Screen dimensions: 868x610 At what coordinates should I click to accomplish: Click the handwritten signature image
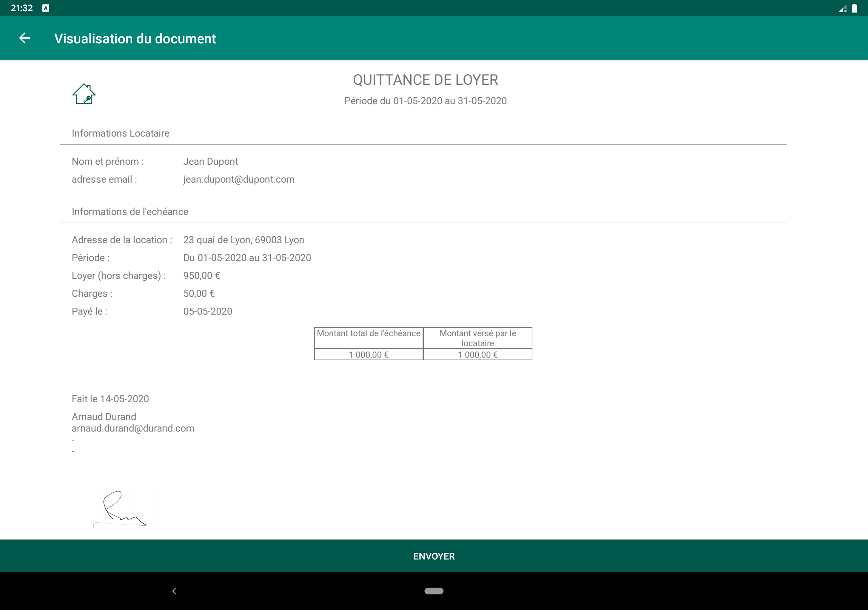[x=120, y=509]
